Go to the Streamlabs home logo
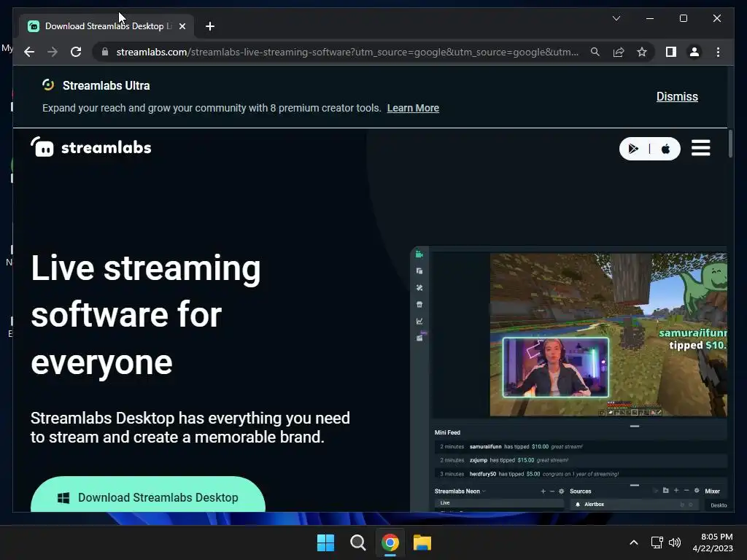747x560 pixels. (90, 147)
